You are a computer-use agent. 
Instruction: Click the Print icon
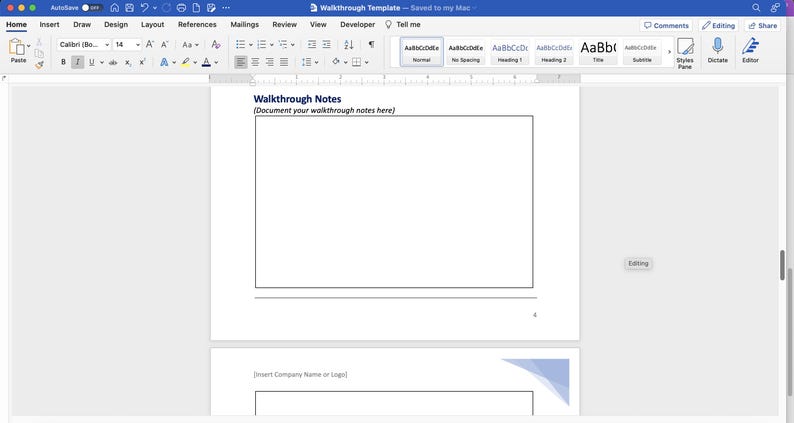(181, 8)
